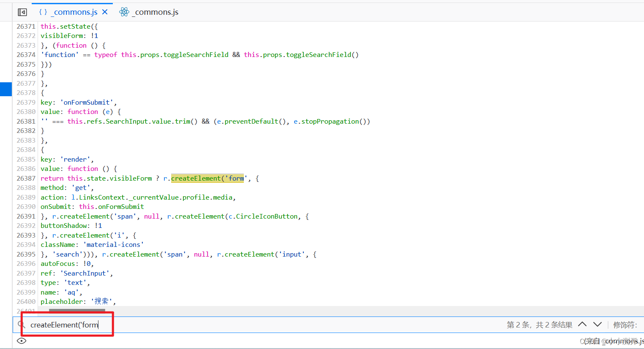Click the method: 'get' line

click(67, 187)
